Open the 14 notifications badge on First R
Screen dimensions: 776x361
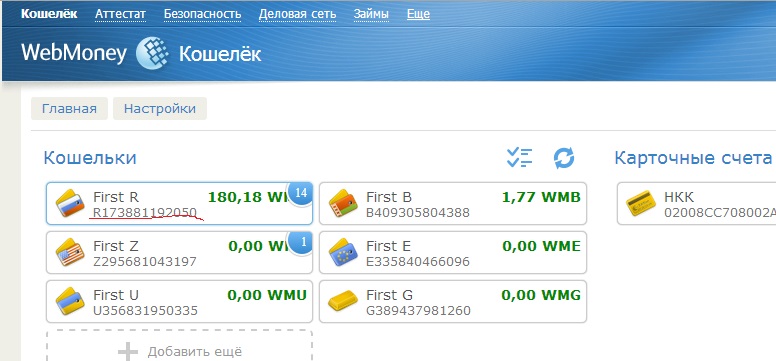(300, 194)
